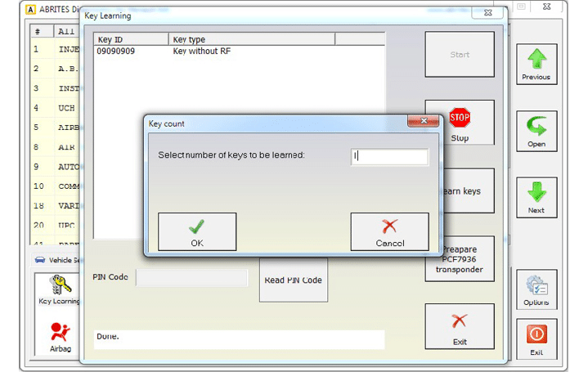This screenshot has height=372, width=588.
Task: Click the green Previous arrow
Action: coord(536,64)
